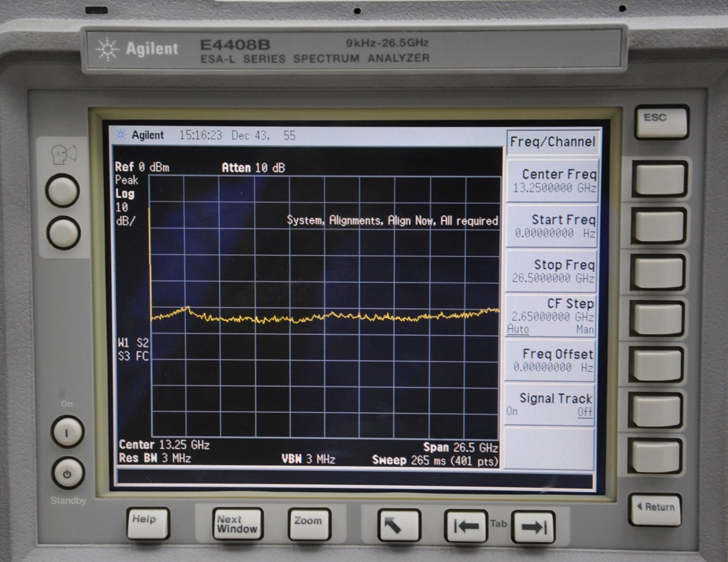Click the time readout 15:16:23
This screenshot has width=728, height=562.
[201, 135]
